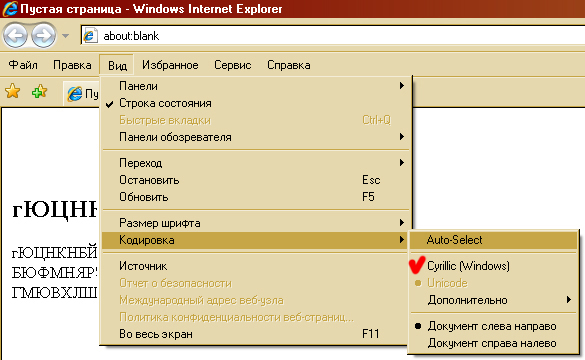Click the Add to Favorites icon
The image size is (585, 360).
pos(40,91)
